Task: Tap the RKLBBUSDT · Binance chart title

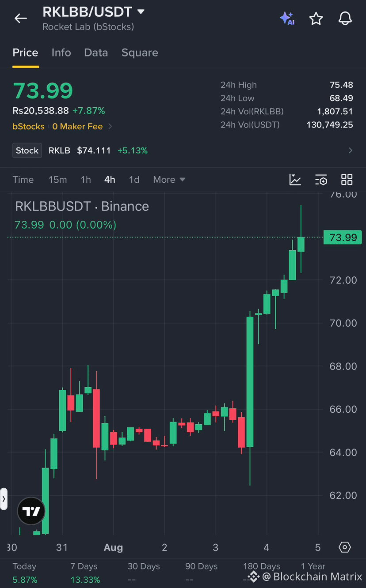Action: point(82,206)
